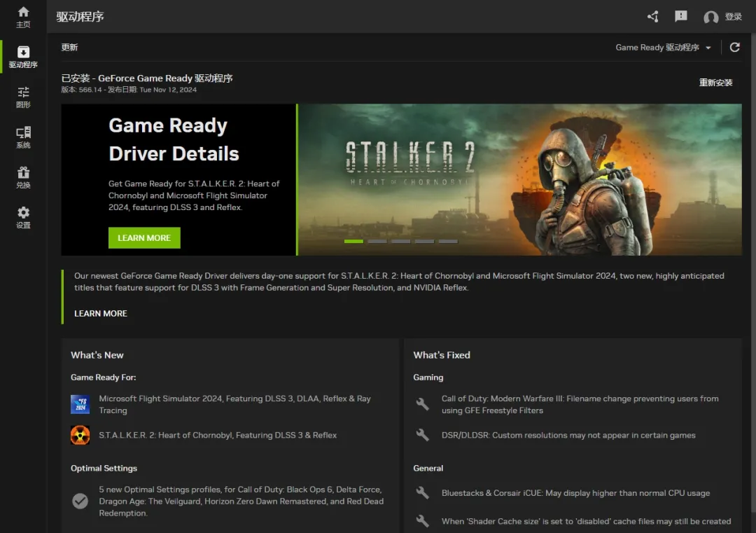Open the Graphics (图形) sidebar icon
Image resolution: width=756 pixels, height=533 pixels.
click(23, 93)
